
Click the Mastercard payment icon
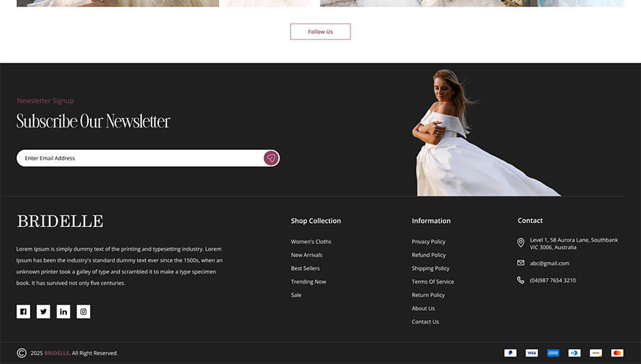pyautogui.click(x=616, y=353)
